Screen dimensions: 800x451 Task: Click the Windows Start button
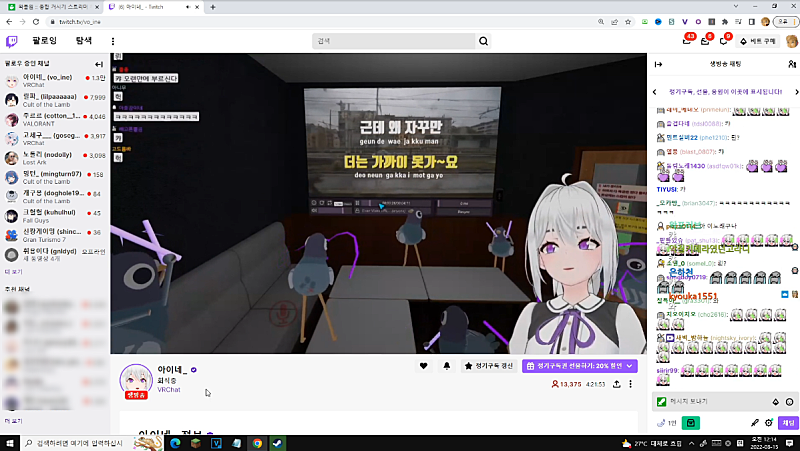click(x=9, y=443)
